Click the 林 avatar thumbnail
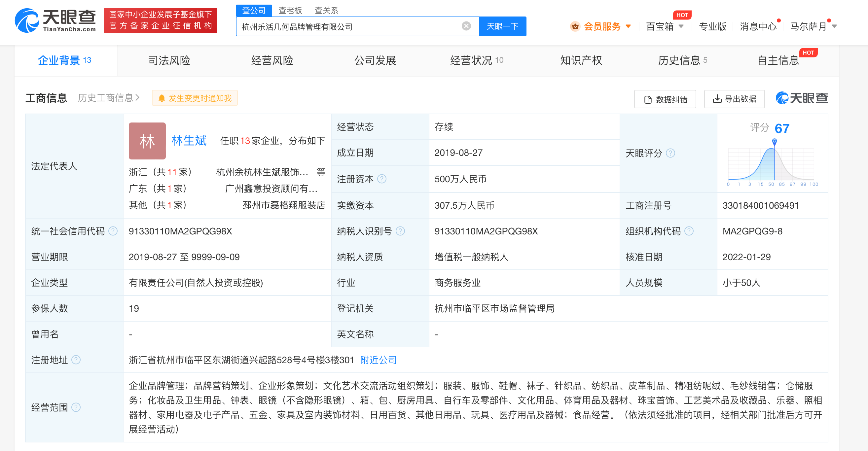This screenshot has height=451, width=868. pos(147,141)
